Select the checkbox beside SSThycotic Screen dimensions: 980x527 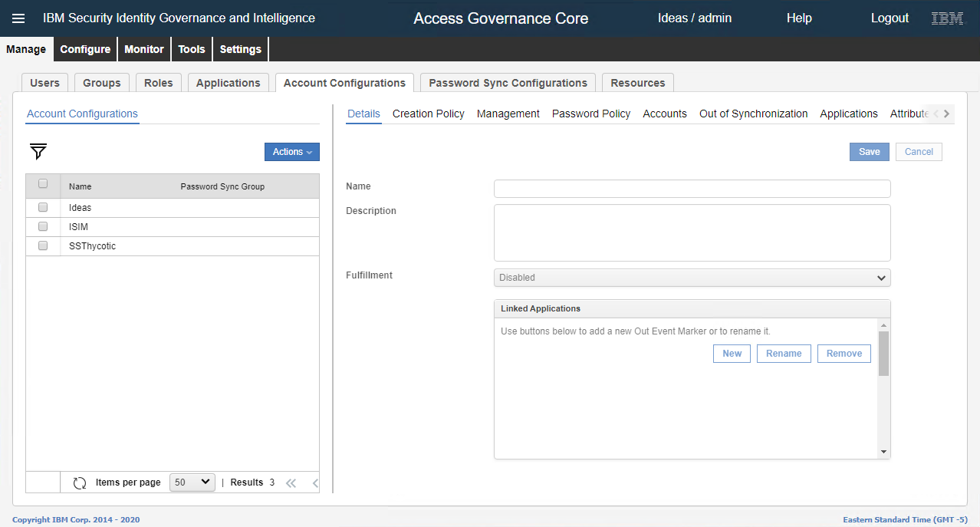tap(43, 245)
